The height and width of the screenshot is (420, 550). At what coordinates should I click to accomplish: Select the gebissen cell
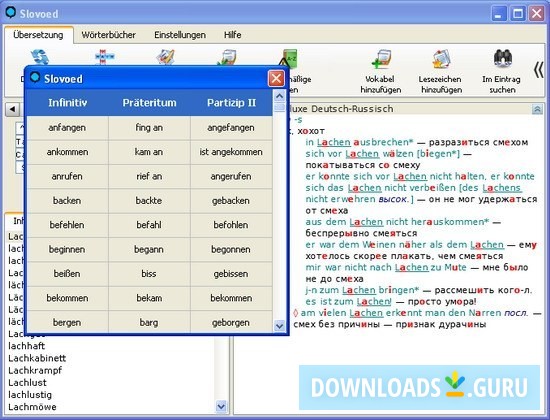[231, 274]
